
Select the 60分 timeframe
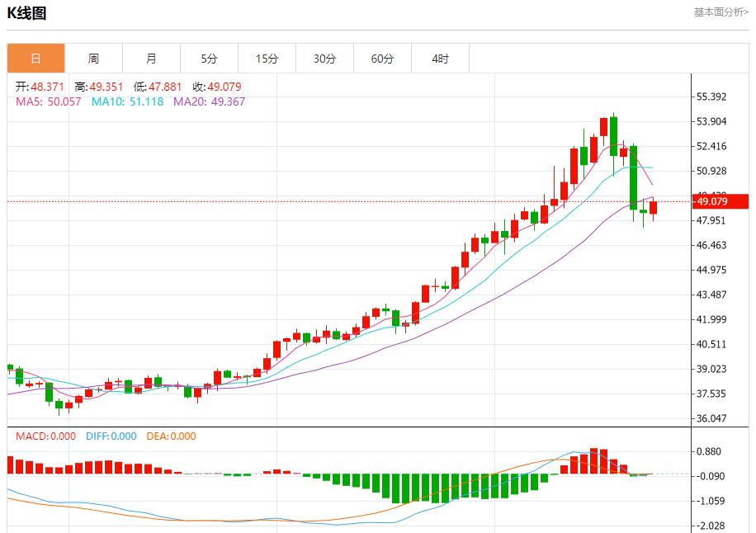click(382, 58)
